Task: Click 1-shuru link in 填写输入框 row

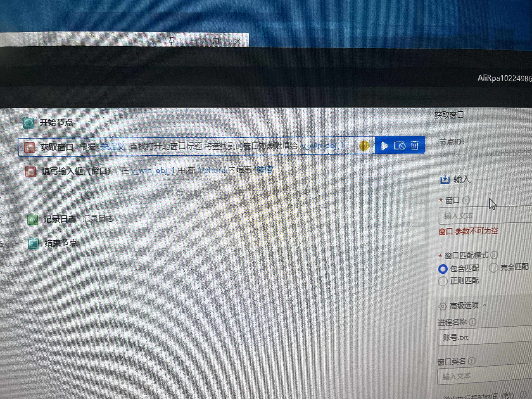Action: tap(212, 170)
